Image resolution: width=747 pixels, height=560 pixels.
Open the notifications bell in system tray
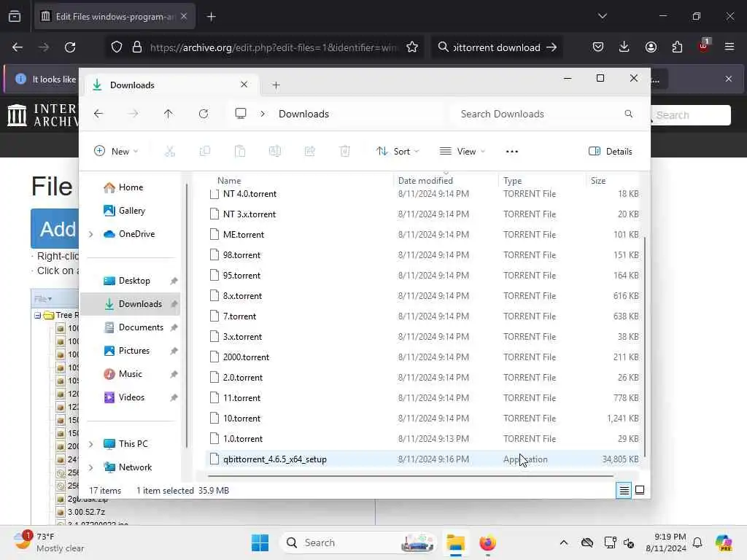tap(697, 542)
